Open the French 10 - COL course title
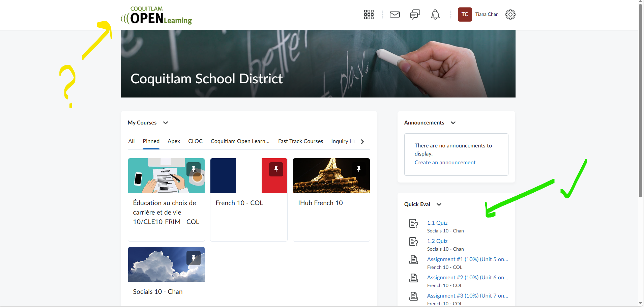 [239, 203]
